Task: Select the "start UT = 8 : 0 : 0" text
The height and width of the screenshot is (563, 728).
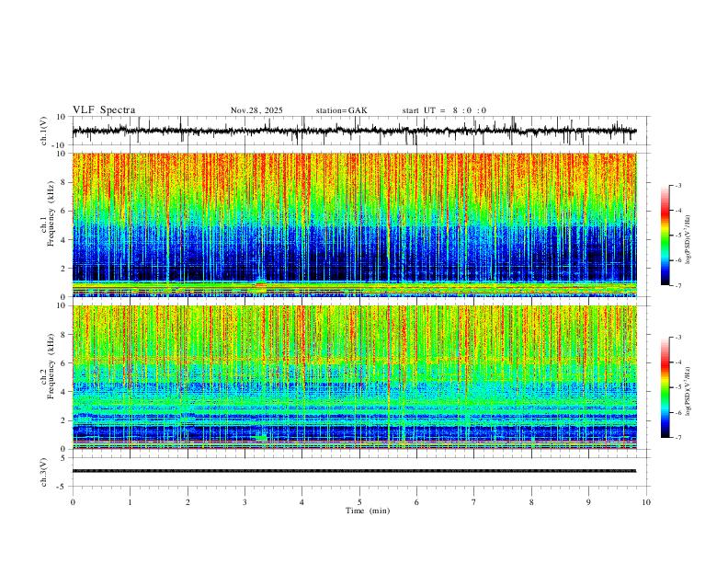Action: [x=444, y=110]
